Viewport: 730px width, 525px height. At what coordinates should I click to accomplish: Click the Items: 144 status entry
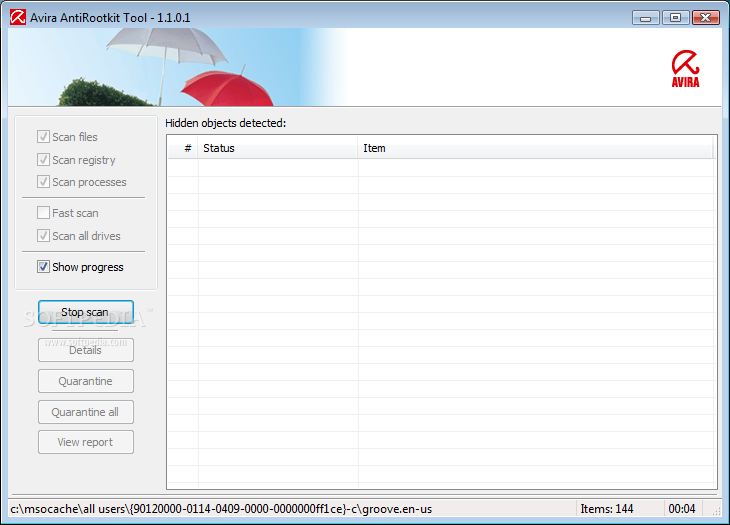click(606, 509)
